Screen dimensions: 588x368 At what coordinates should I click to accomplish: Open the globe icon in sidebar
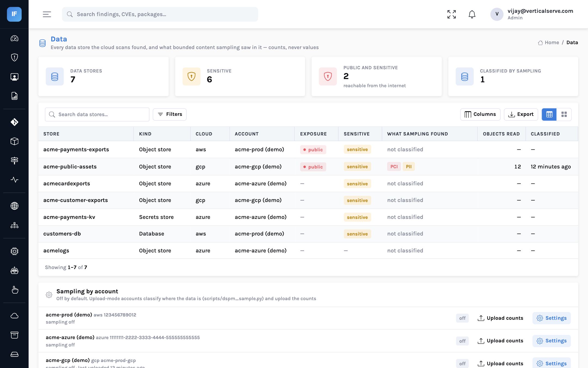pyautogui.click(x=14, y=206)
